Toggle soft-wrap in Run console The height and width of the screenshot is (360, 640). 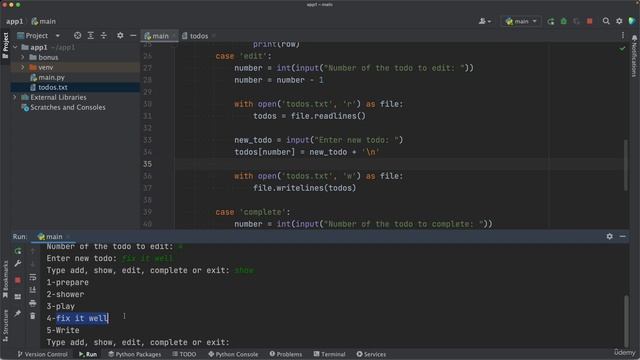click(33, 277)
